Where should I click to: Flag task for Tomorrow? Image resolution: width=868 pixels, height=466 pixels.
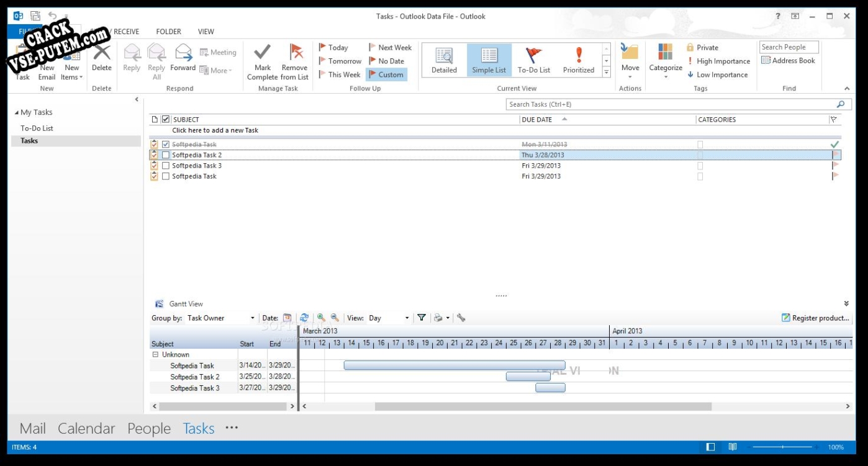coord(340,61)
